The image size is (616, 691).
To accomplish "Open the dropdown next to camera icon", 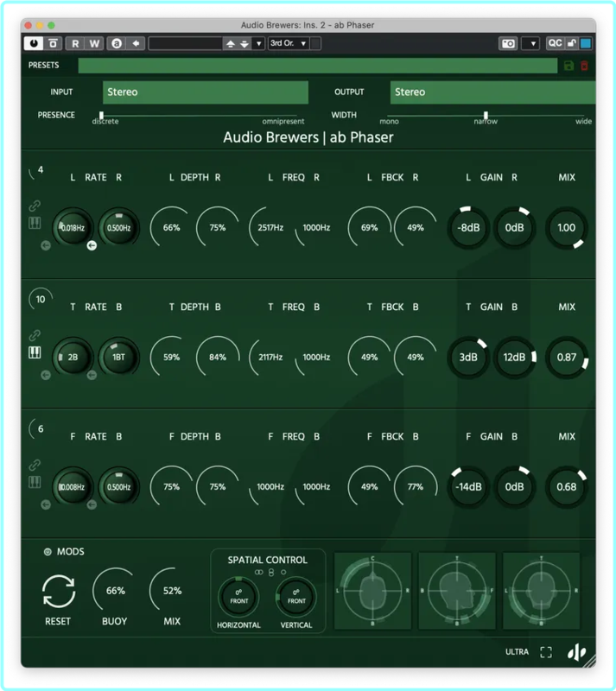I will 530,43.
